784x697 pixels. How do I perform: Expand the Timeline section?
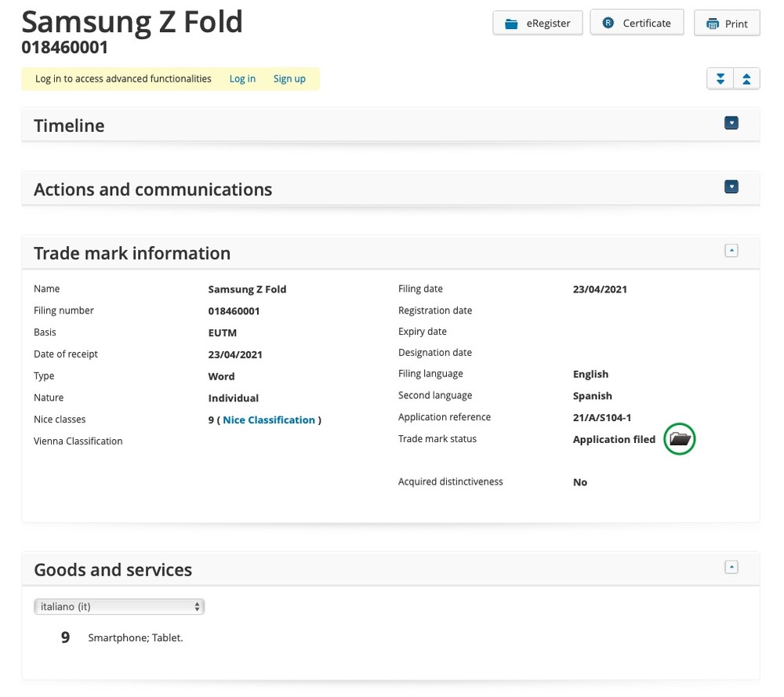731,123
